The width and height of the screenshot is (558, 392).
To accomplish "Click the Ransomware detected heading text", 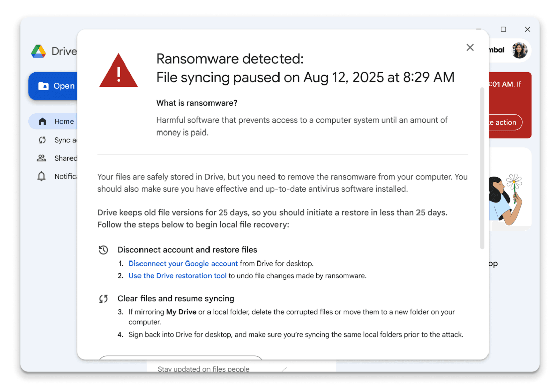I will click(x=230, y=59).
